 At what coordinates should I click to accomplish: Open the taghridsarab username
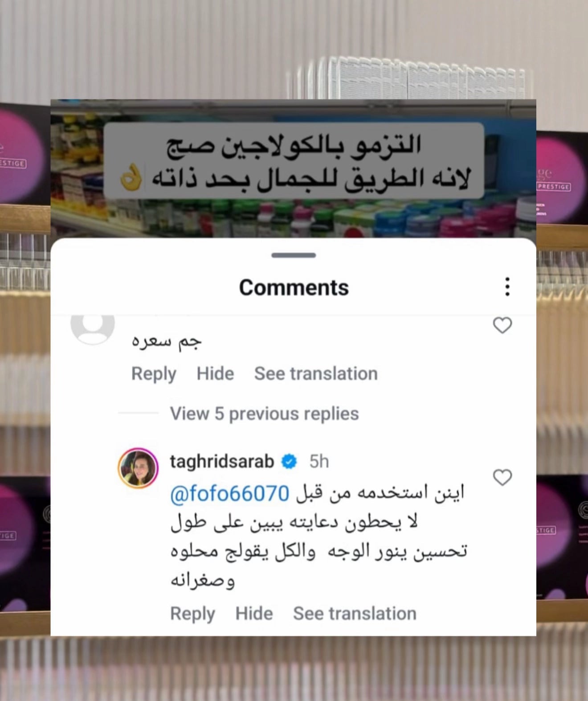pyautogui.click(x=222, y=462)
